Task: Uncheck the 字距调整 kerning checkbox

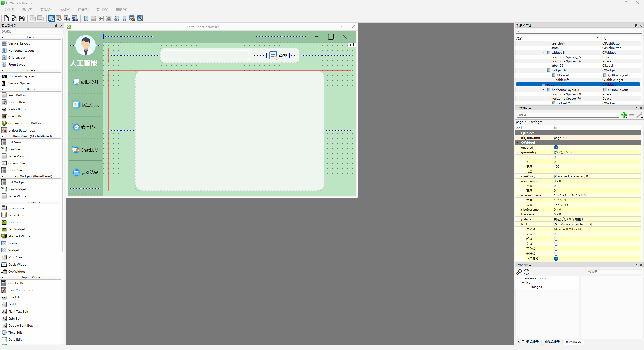Action: pos(556,259)
